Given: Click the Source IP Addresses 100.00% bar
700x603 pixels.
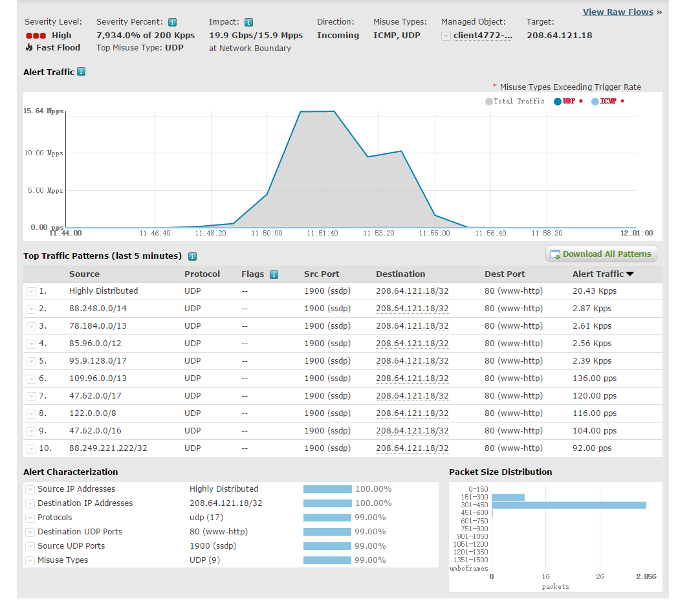Looking at the screenshot, I should click(x=327, y=489).
